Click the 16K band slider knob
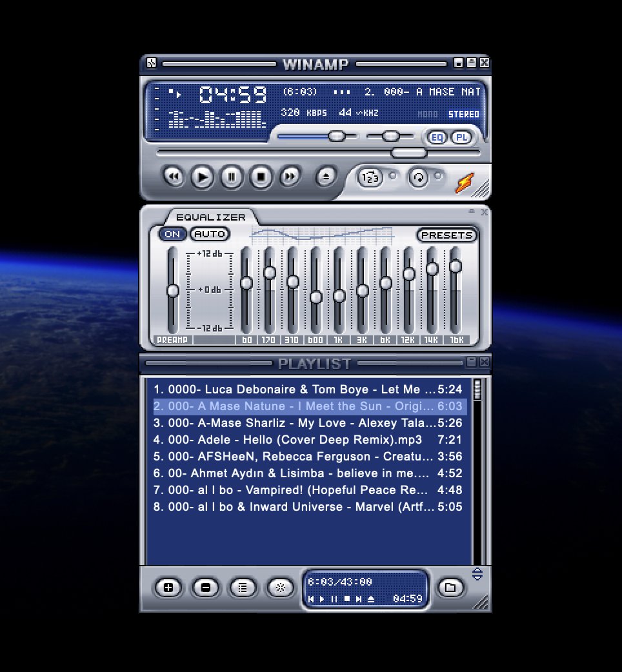Screen dimensions: 622x672 (456, 266)
